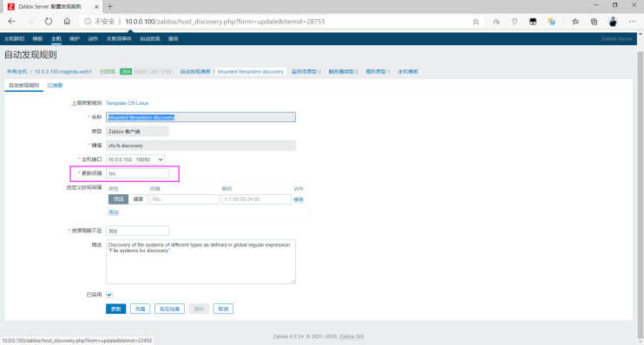Open 模板 in the Zabbix menu
Screen dimensions: 644x345
pyautogui.click(x=37, y=38)
